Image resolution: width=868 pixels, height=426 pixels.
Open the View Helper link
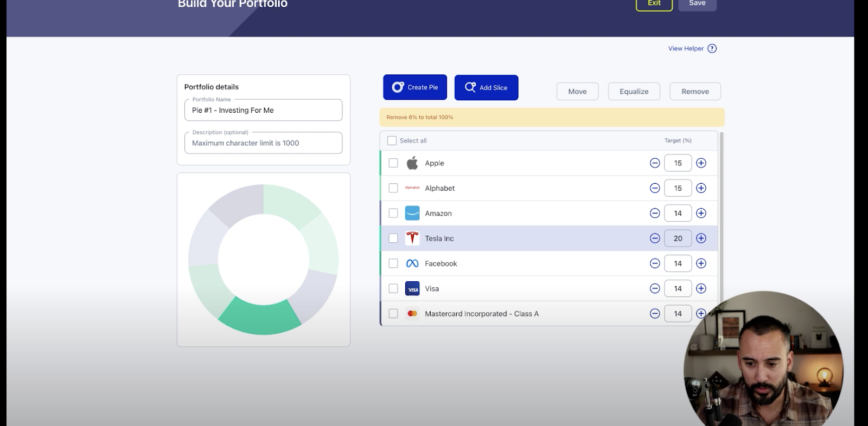click(x=686, y=48)
